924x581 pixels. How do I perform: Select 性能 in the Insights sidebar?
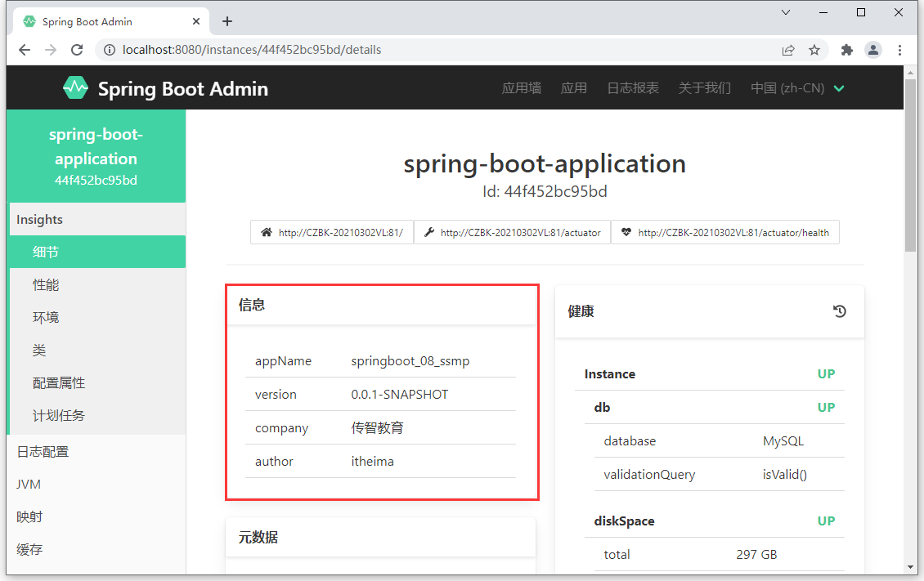pos(46,285)
